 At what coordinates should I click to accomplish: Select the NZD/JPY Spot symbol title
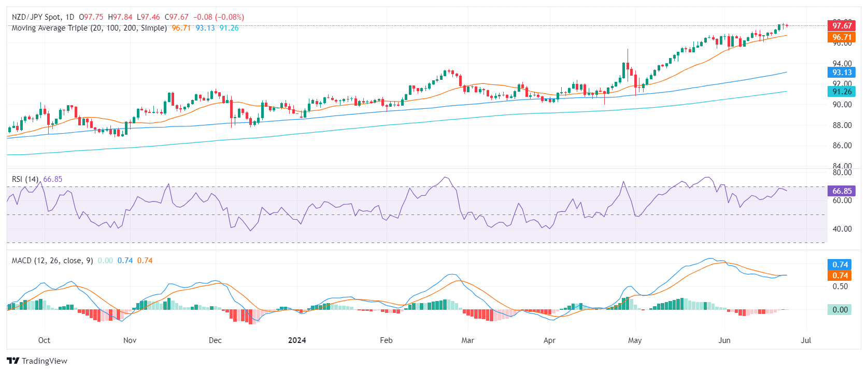36,17
